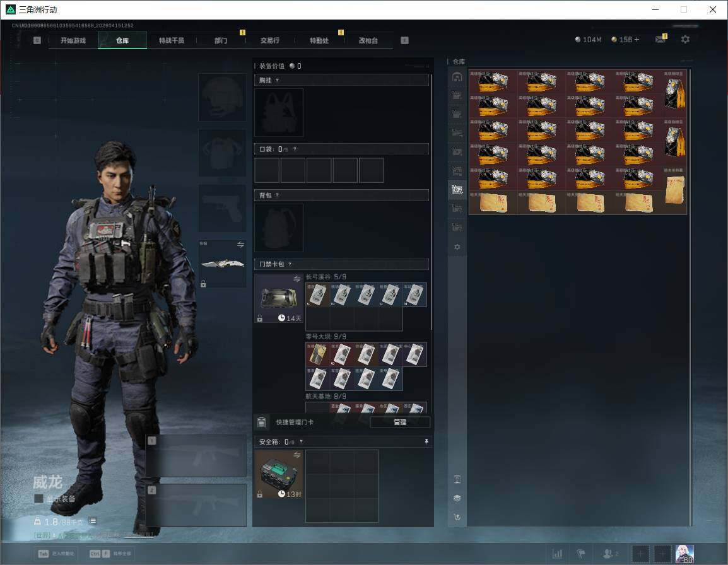Toggle the 显示装备 checkbox
The image size is (728, 565).
click(39, 499)
